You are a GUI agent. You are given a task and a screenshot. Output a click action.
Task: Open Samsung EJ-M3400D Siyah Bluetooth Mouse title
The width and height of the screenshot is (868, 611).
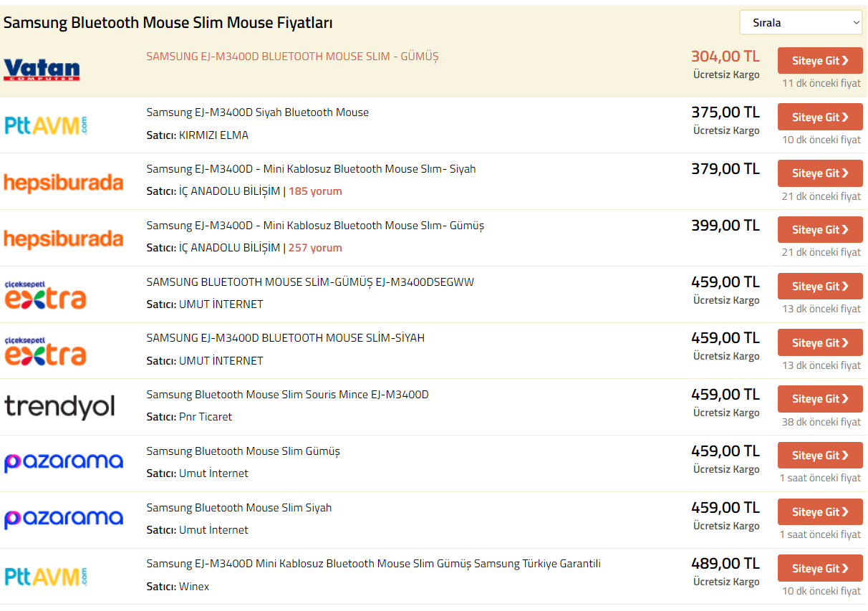click(258, 112)
